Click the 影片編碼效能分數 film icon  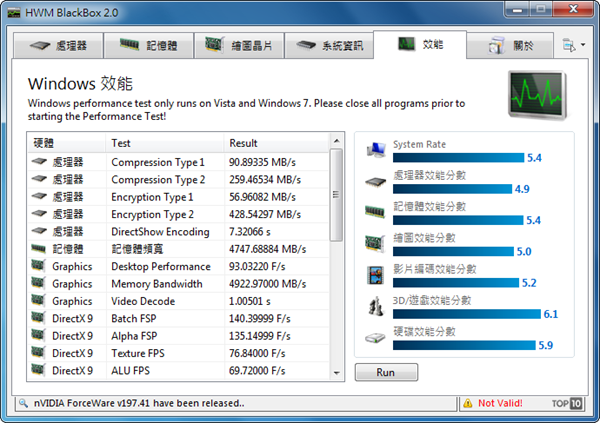pyautogui.click(x=375, y=275)
